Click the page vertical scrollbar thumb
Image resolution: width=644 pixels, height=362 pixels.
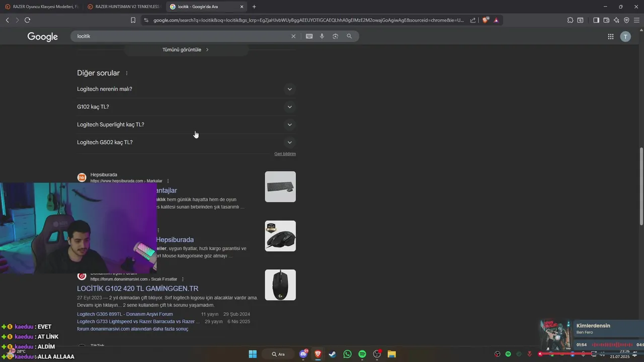point(641,186)
